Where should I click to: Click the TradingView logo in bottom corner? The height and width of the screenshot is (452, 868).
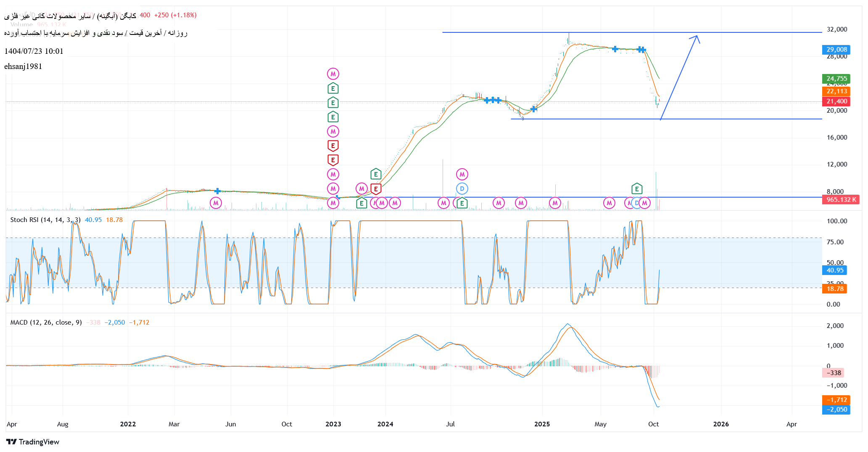point(33,441)
